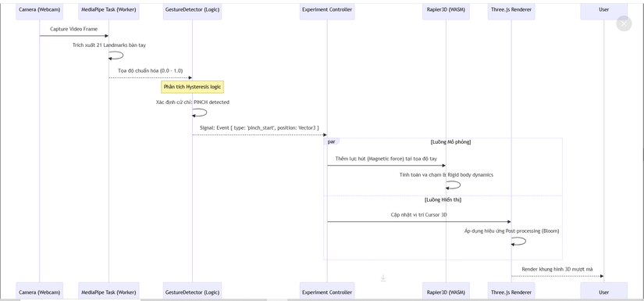This screenshot has width=644, height=301.
Task: Click the bottom Experiment Controller participant box
Action: [327, 290]
